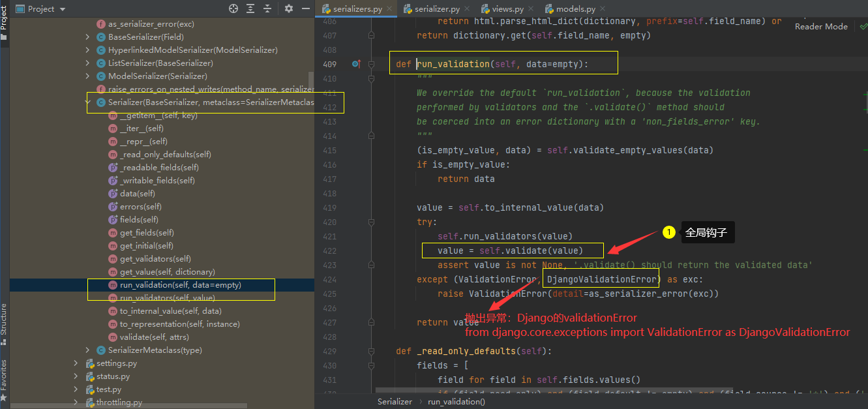Screen dimensions: 868x409
Task: Switch to the views.py tab
Action: tap(507, 9)
